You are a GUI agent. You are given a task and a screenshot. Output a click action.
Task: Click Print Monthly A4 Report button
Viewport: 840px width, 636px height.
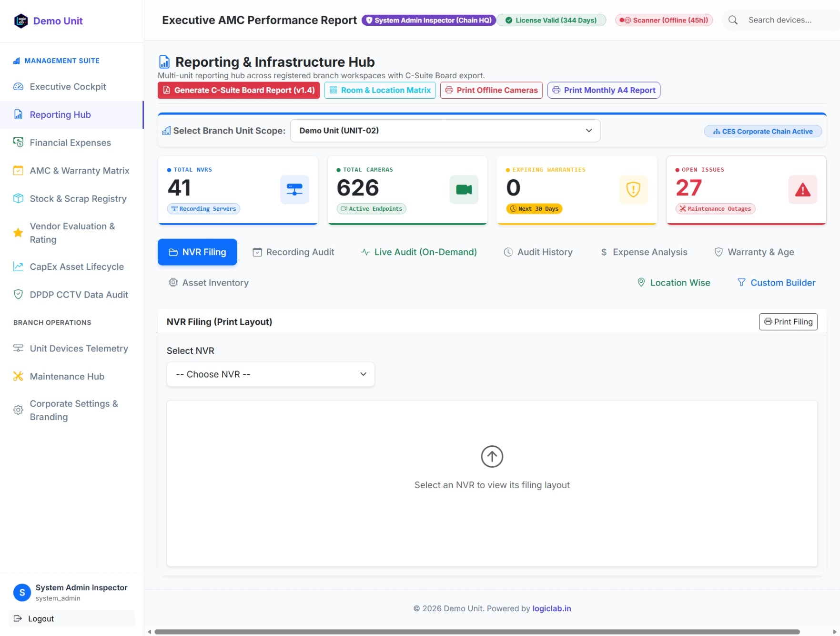[604, 90]
